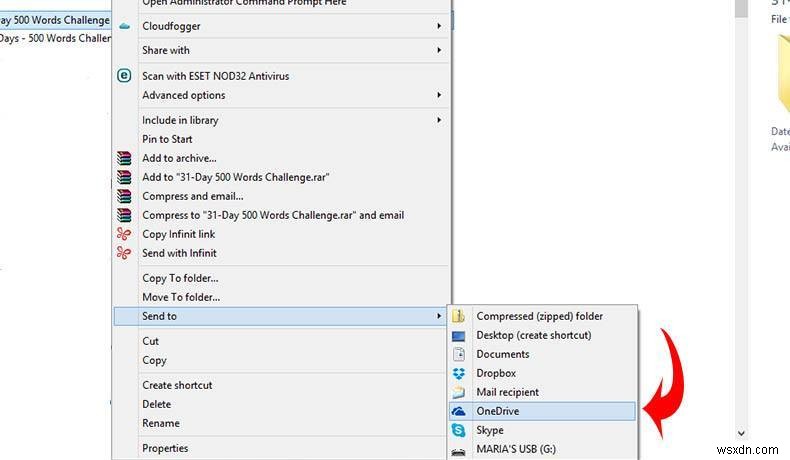Click the folder thumbnail in details pane
Viewport: 790px width, 460px height.
784,73
